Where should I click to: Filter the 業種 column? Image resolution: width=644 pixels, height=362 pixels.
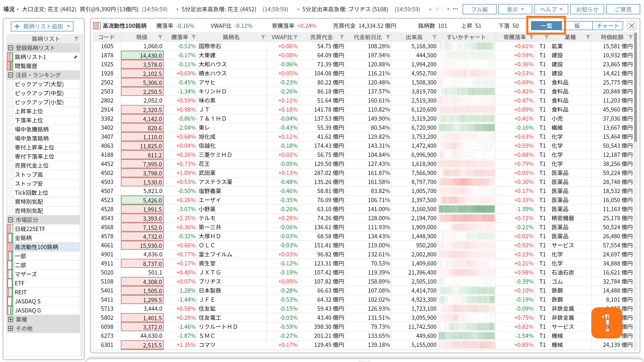click(x=588, y=37)
